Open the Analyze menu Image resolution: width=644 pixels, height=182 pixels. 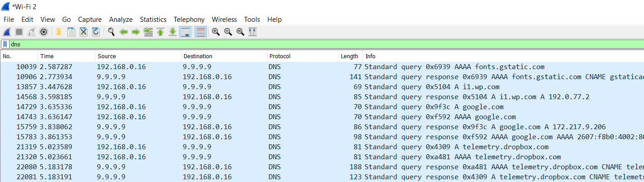(x=121, y=20)
